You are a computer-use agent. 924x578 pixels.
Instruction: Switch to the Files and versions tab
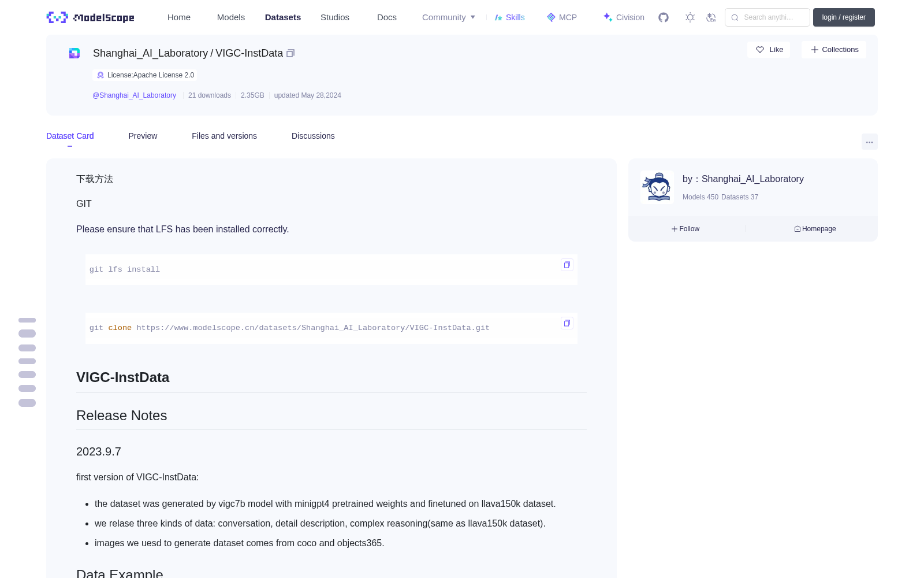224,136
